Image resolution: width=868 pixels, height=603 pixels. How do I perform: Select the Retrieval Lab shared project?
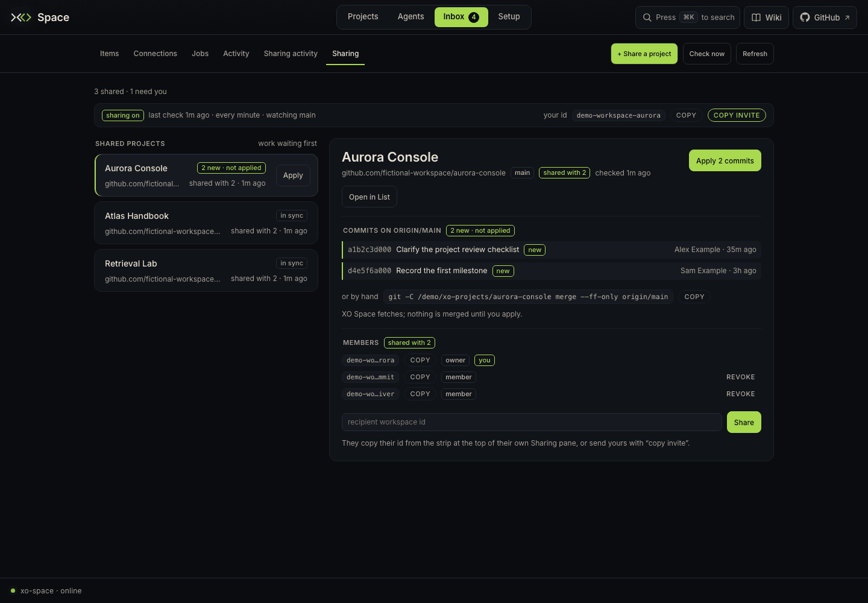click(206, 271)
